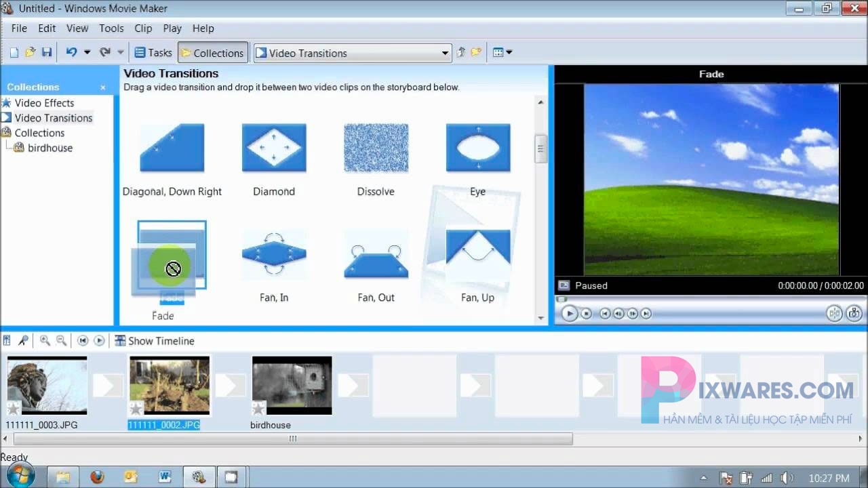Click the Redo arrow icon
Image resolution: width=868 pixels, height=488 pixels.
point(104,52)
